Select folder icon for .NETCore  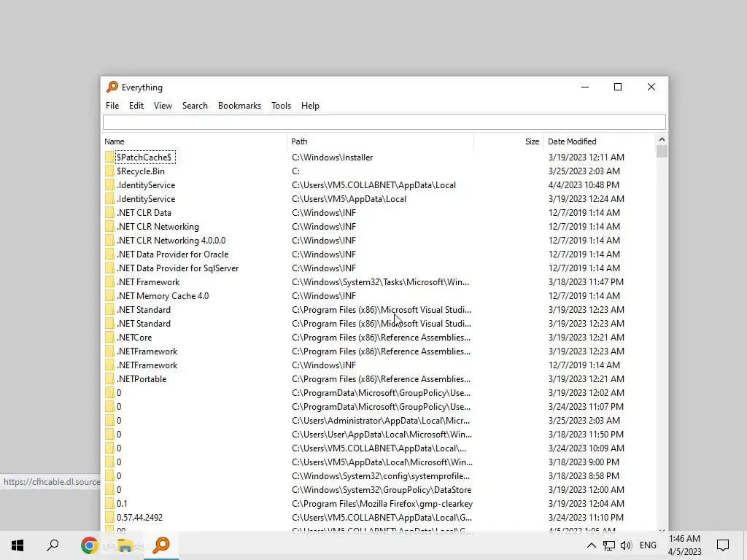[109, 337]
